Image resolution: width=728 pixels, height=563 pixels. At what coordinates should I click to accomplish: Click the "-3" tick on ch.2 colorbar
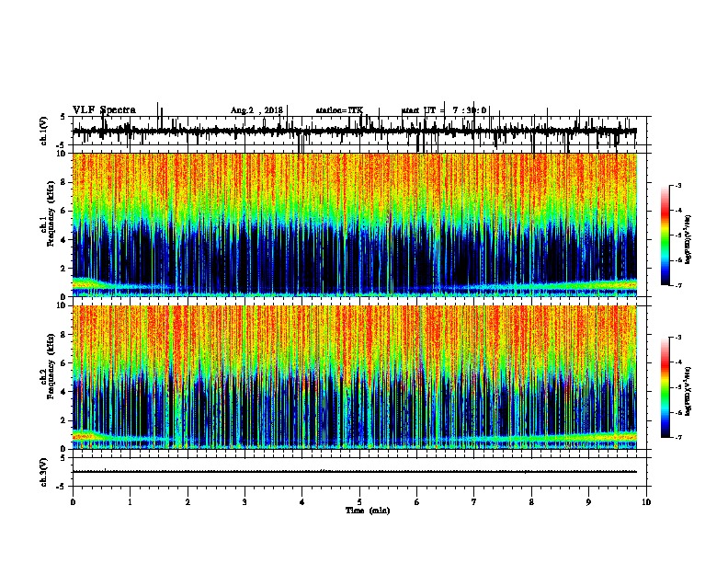point(678,338)
